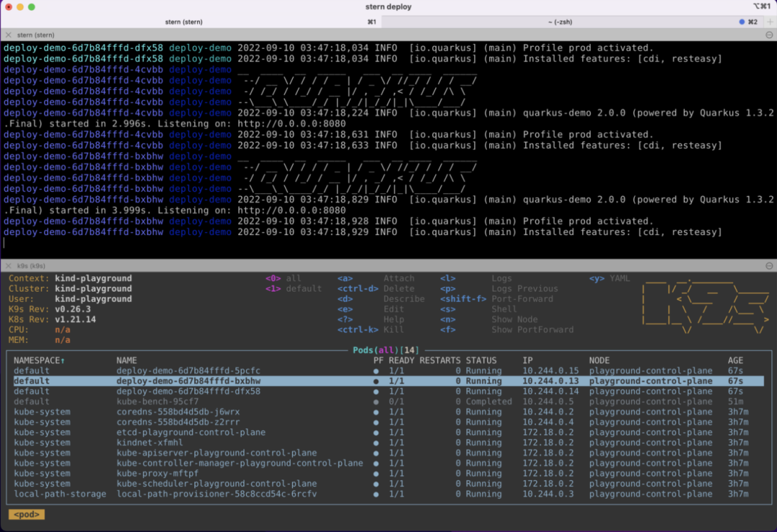Click the K9s Rev v0.26.3 value
Image resolution: width=777 pixels, height=532 pixels.
pos(73,309)
